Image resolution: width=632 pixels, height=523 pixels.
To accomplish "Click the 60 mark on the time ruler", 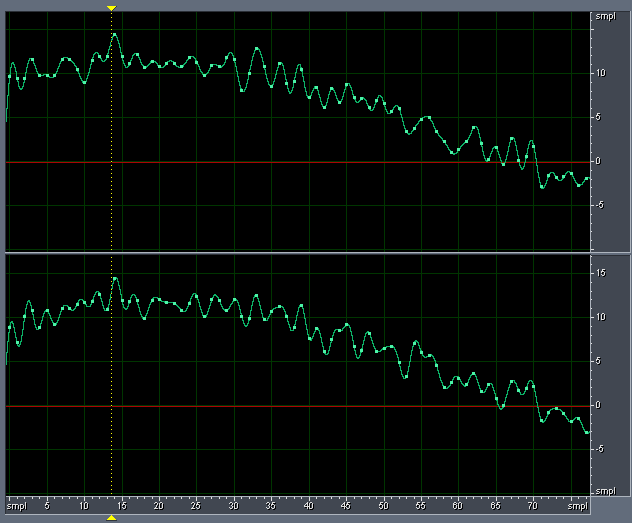I will point(458,506).
